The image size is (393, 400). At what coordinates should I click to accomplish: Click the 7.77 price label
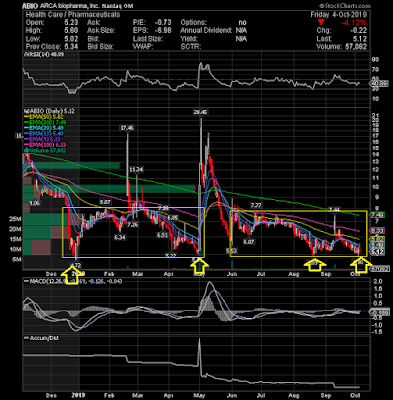(256, 205)
